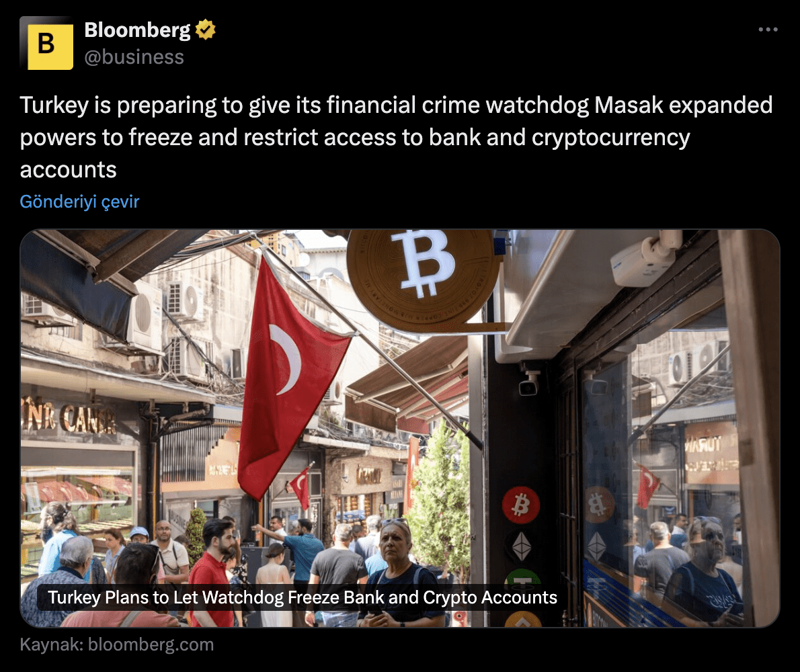Open the three-dot more options menu
This screenshot has width=800, height=672.
click(768, 30)
